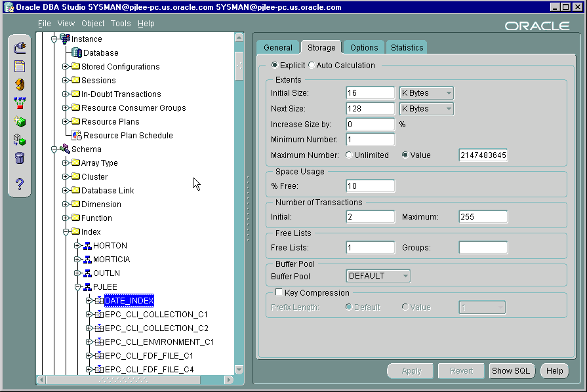
Task: Click the Report document icon in the toolbar
Action: pyautogui.click(x=20, y=66)
